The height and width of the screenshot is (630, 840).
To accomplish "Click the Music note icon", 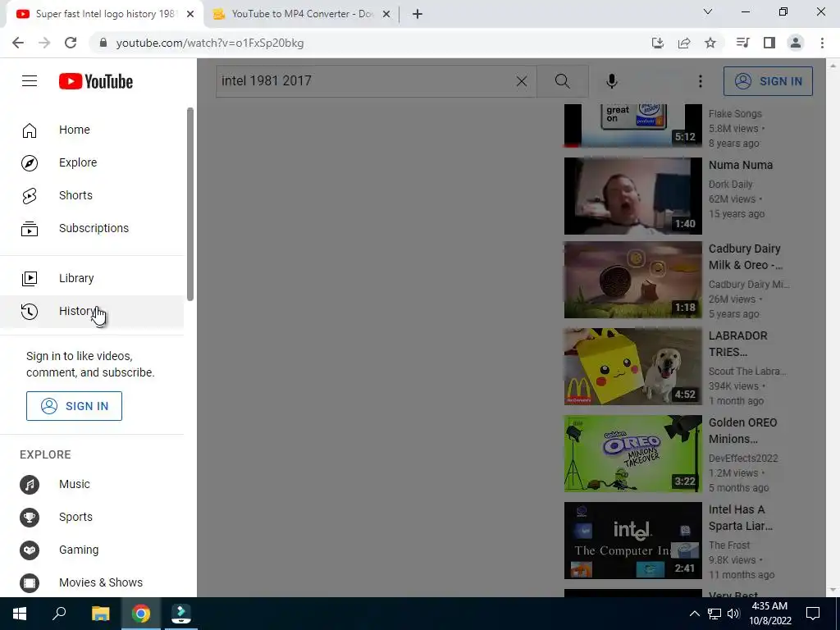I will [x=30, y=485].
